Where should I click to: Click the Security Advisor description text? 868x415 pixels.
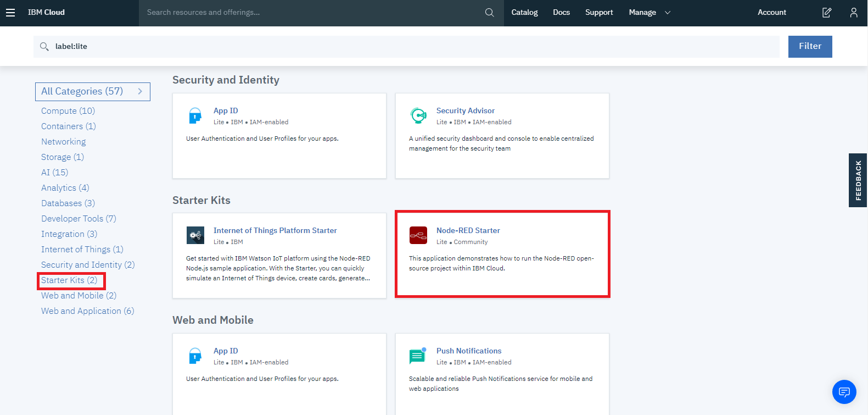pyautogui.click(x=501, y=143)
